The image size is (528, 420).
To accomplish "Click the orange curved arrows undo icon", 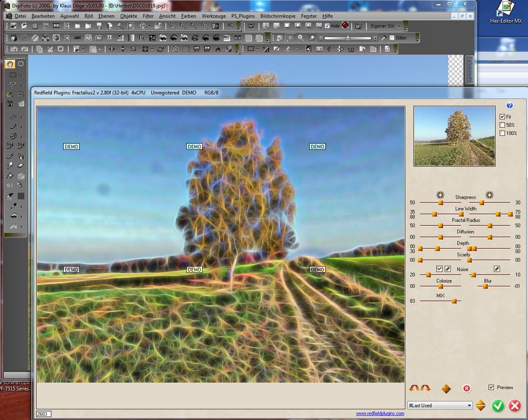I will [419, 388].
